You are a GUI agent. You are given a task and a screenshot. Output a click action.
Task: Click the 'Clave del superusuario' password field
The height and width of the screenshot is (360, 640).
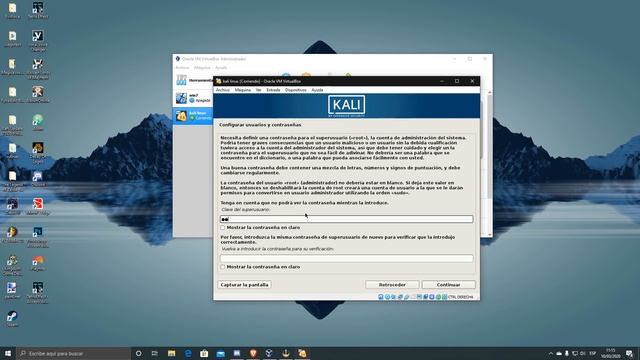[x=347, y=219]
